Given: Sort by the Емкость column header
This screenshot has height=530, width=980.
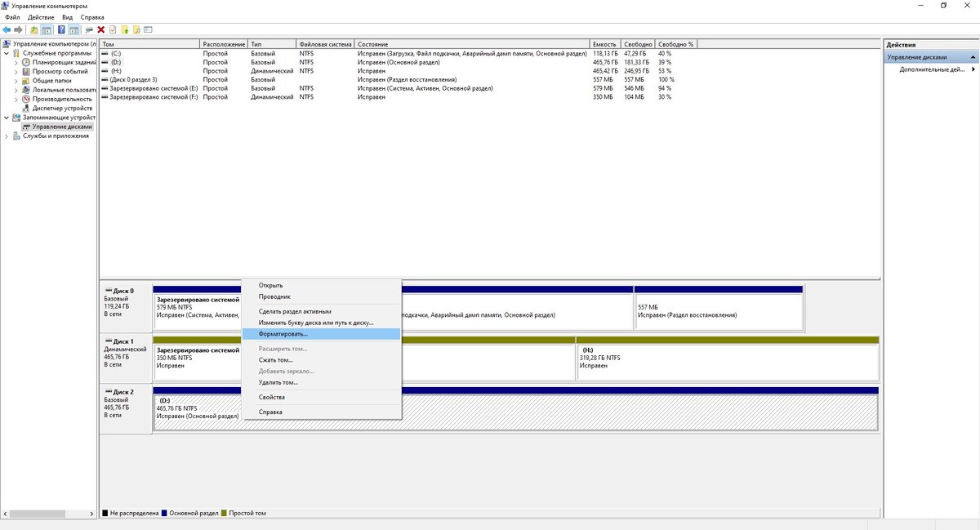Looking at the screenshot, I should (605, 44).
